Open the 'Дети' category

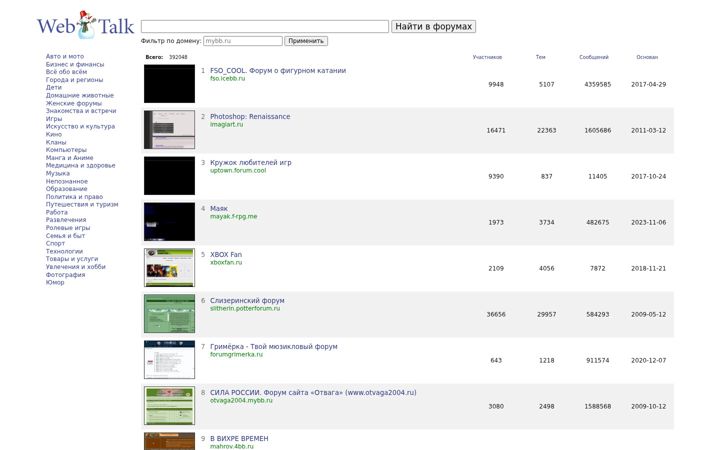[x=53, y=87]
